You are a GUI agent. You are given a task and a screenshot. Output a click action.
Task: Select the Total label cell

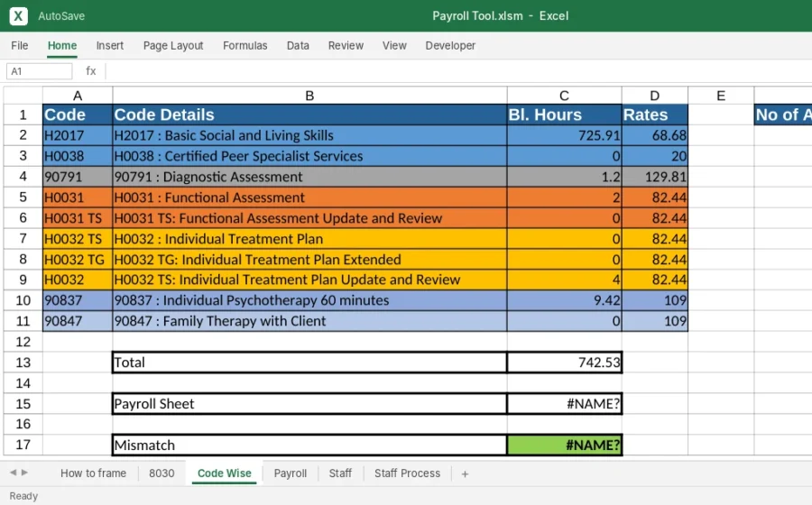point(309,363)
